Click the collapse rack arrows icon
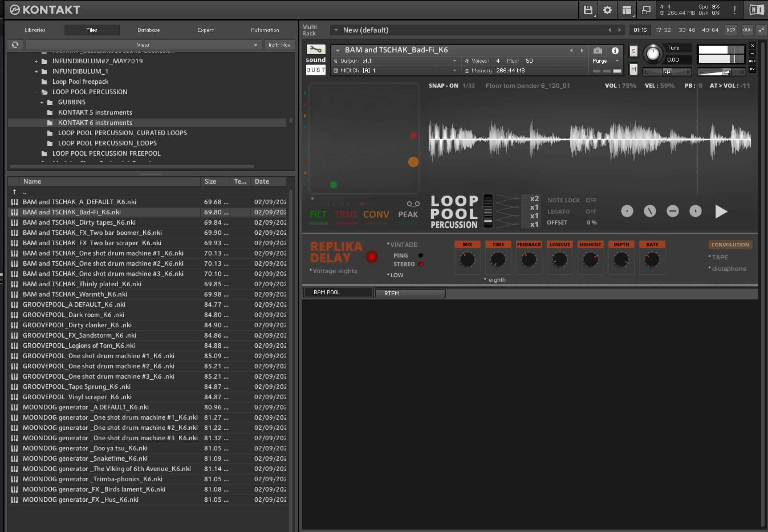Viewport: 768px width, 532px height. click(761, 30)
